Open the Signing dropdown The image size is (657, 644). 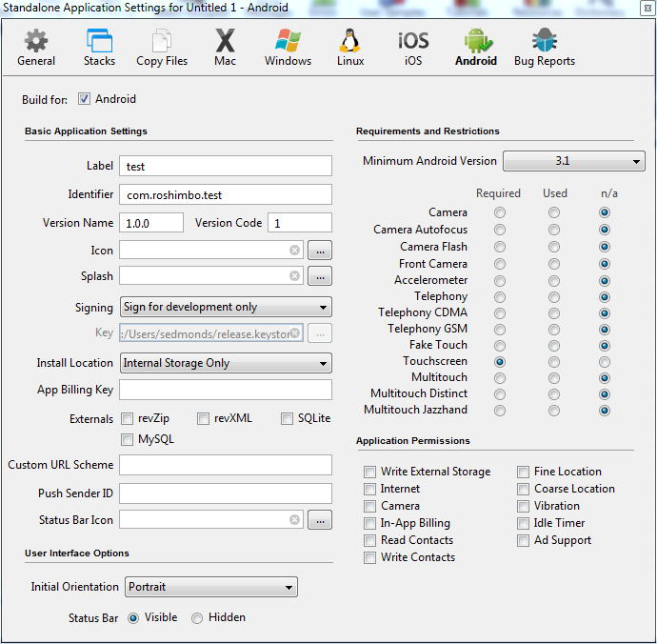[226, 307]
